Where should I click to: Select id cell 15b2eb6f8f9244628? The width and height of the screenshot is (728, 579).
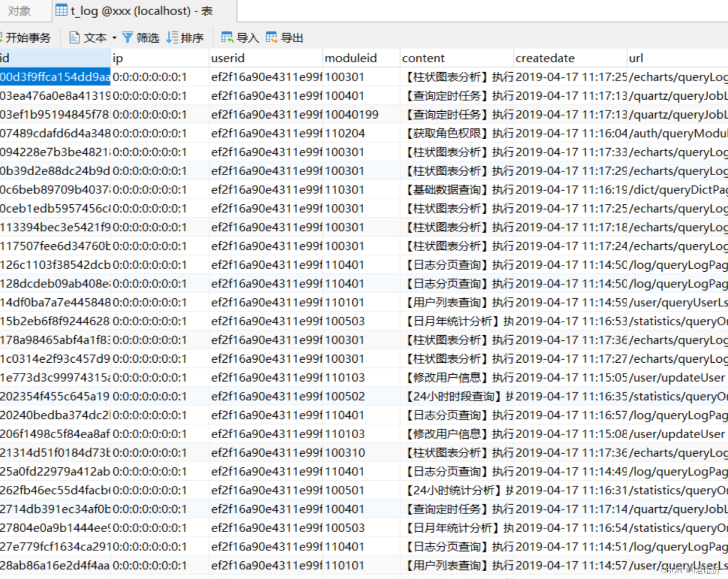click(55, 321)
